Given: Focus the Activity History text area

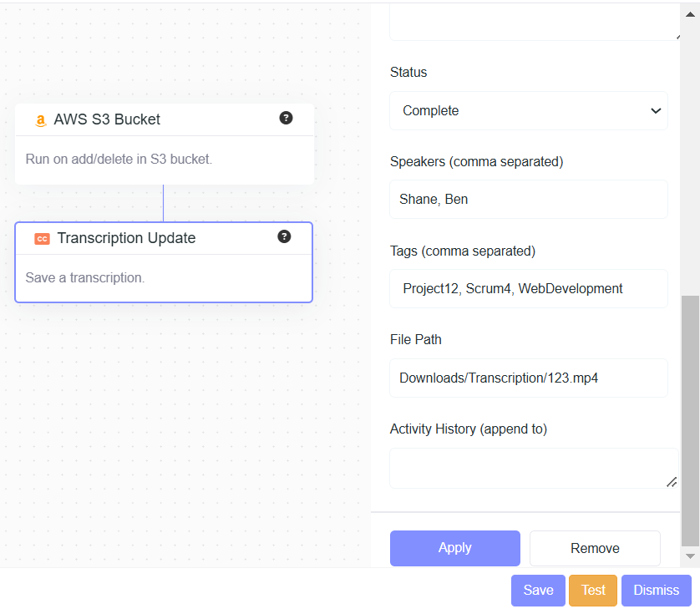Looking at the screenshot, I should point(529,468).
